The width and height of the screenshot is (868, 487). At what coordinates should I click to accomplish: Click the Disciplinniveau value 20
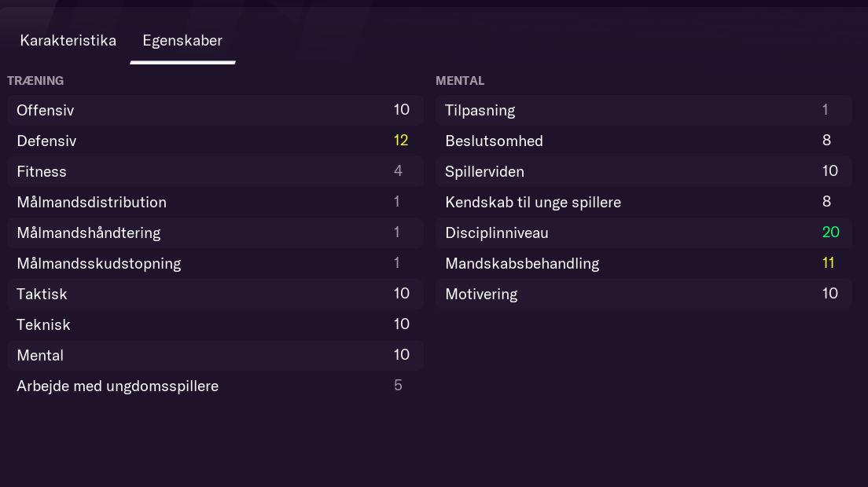[x=830, y=233]
